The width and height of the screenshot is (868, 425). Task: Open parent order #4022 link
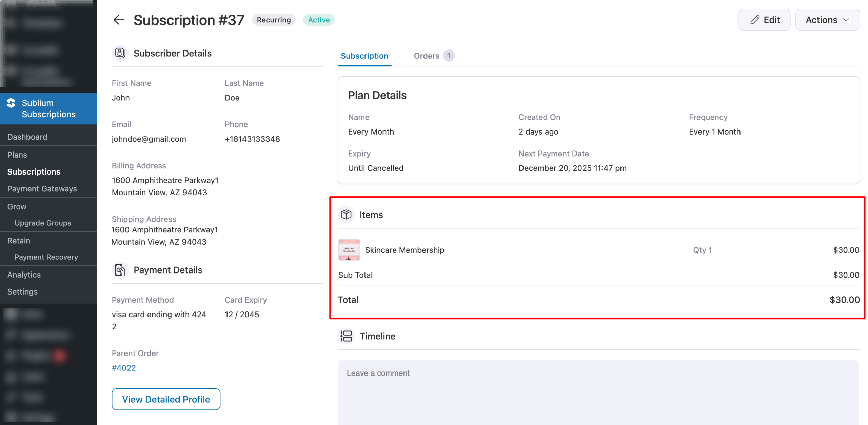(x=124, y=368)
